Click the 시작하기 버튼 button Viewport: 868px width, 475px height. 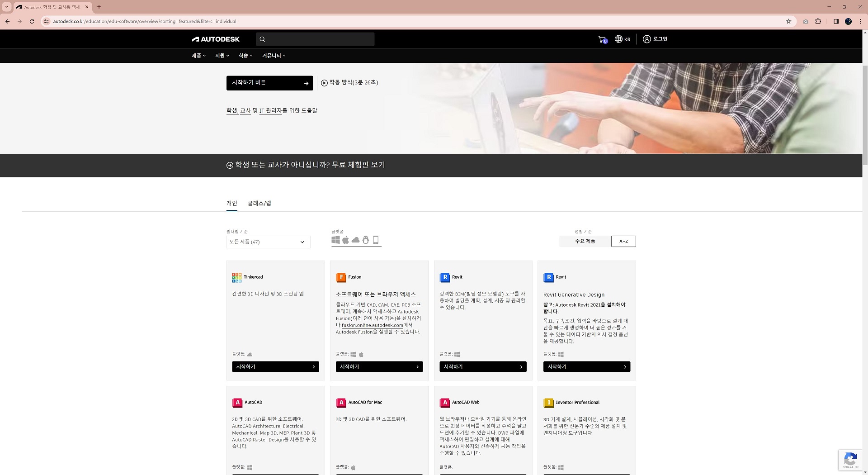coord(270,83)
